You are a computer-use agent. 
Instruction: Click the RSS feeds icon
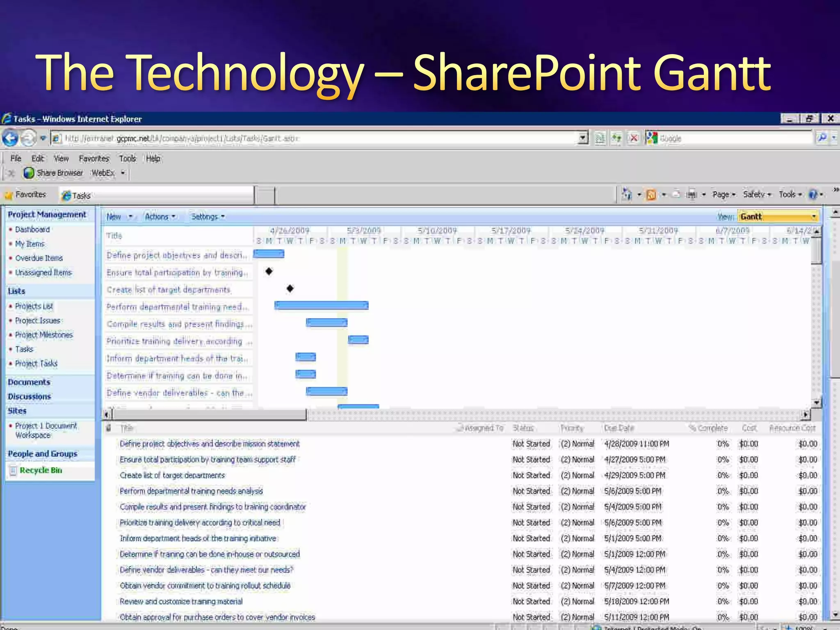pos(651,194)
